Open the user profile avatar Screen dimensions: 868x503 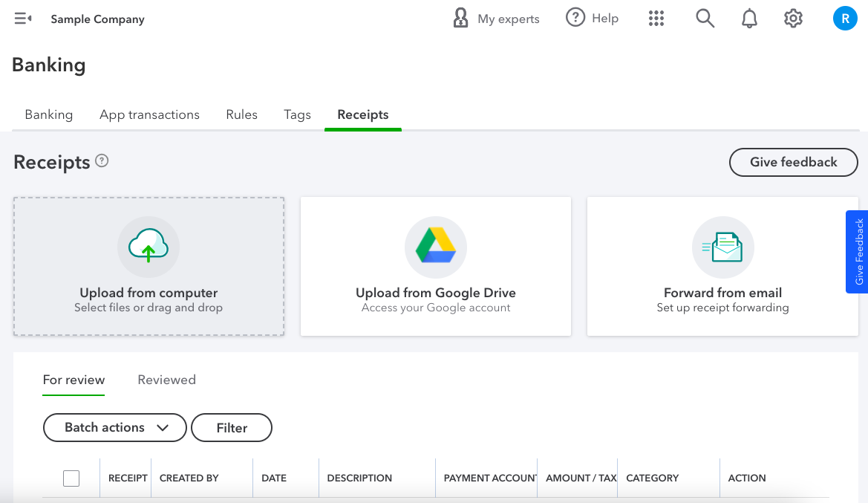(845, 19)
